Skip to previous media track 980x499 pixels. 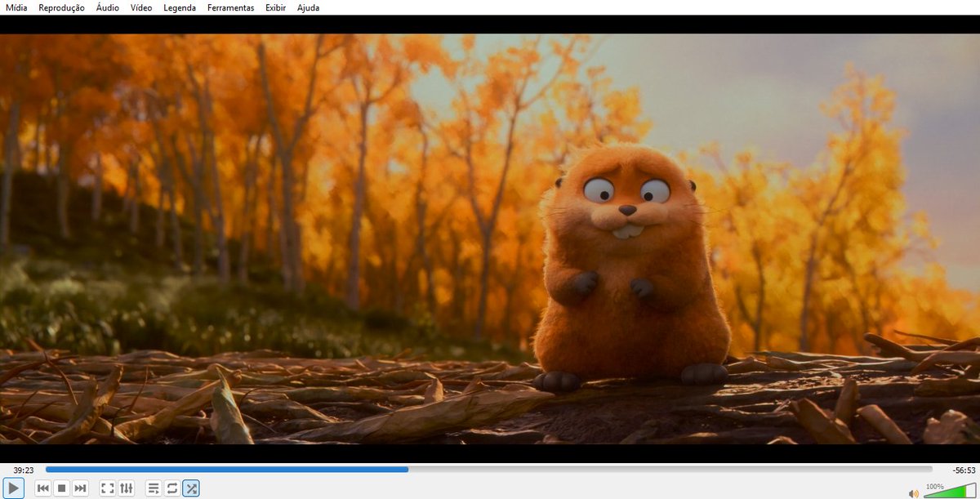click(43, 488)
